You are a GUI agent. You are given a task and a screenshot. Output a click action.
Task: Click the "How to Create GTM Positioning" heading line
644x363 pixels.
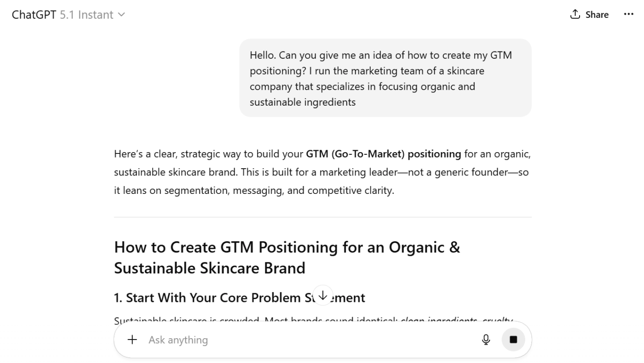[x=287, y=247]
